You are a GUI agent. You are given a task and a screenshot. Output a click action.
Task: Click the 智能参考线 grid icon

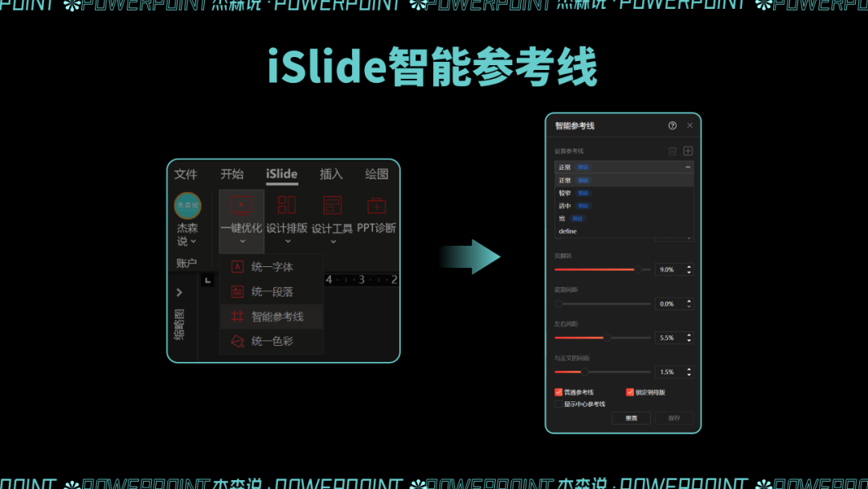click(237, 316)
